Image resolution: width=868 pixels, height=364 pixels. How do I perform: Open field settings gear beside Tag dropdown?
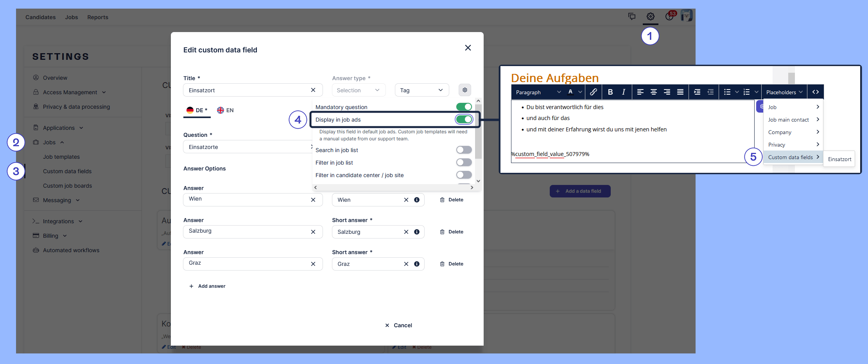[x=464, y=90]
